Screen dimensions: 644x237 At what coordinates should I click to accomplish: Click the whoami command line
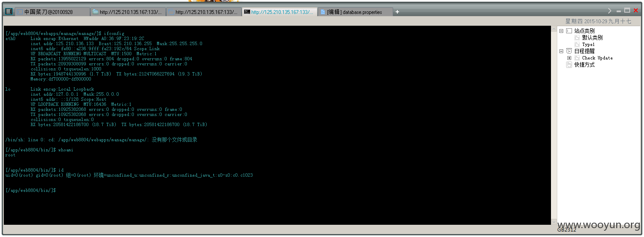point(39,150)
